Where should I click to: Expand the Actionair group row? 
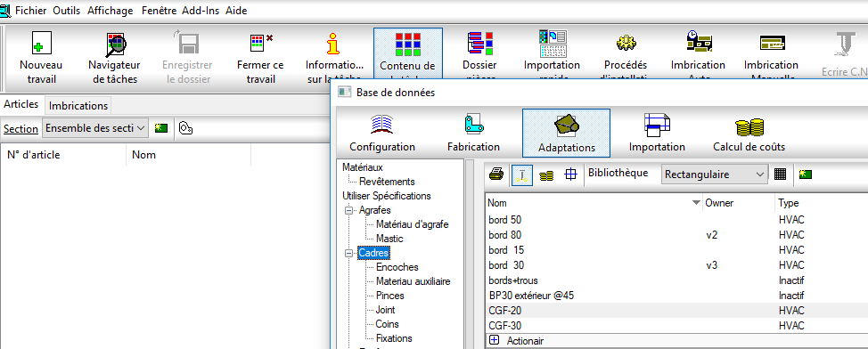tap(495, 341)
